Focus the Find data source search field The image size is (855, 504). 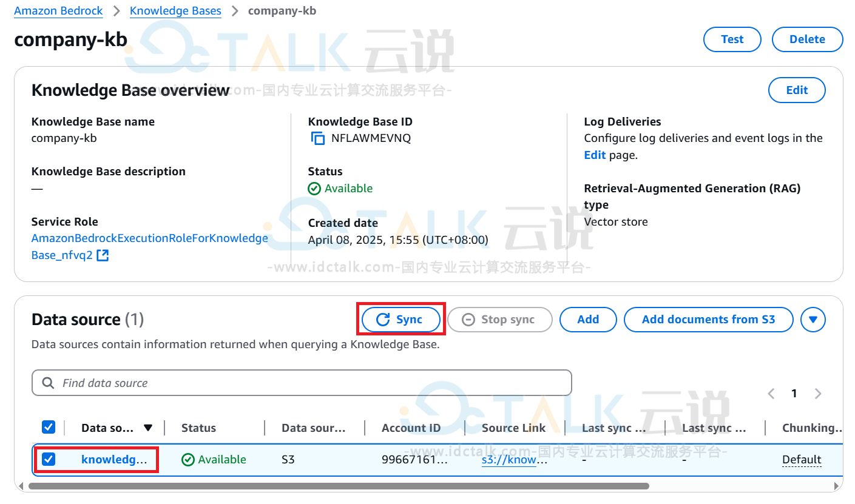coord(302,383)
